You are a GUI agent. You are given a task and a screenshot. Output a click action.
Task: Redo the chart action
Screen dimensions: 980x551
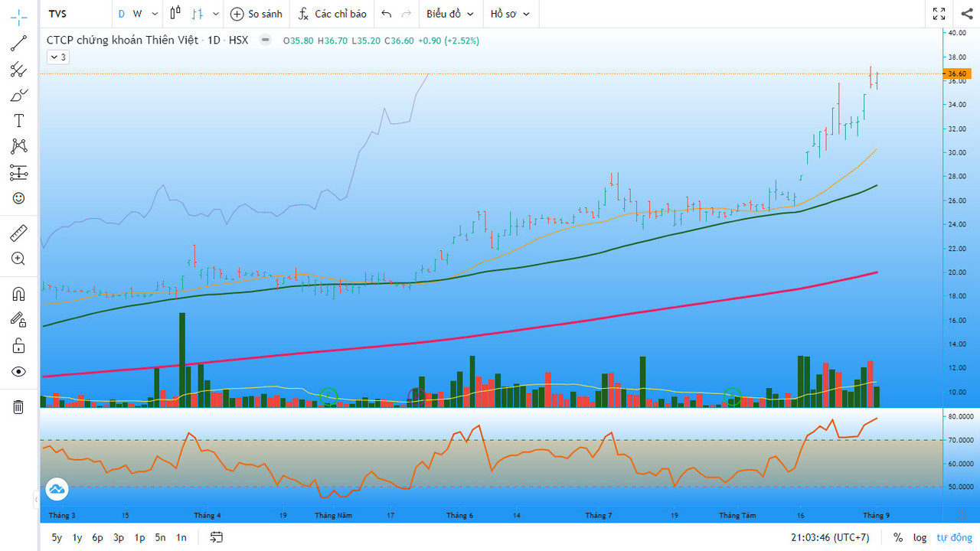pos(407,14)
